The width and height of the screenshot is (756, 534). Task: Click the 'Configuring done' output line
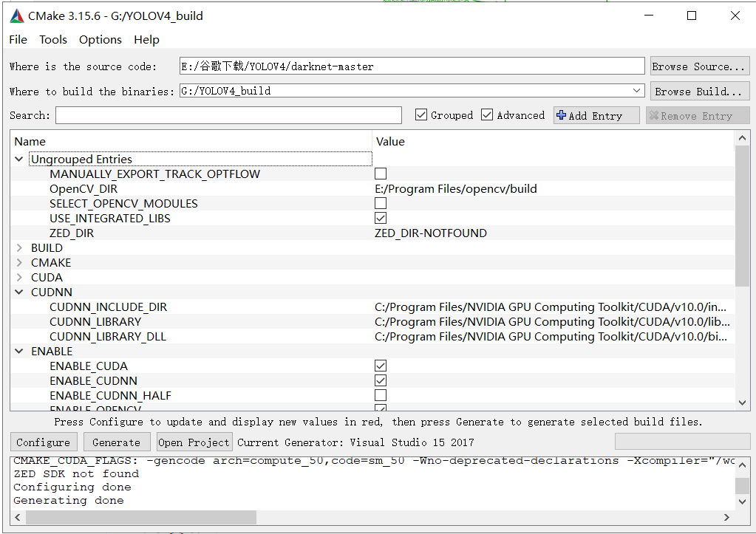(72, 487)
